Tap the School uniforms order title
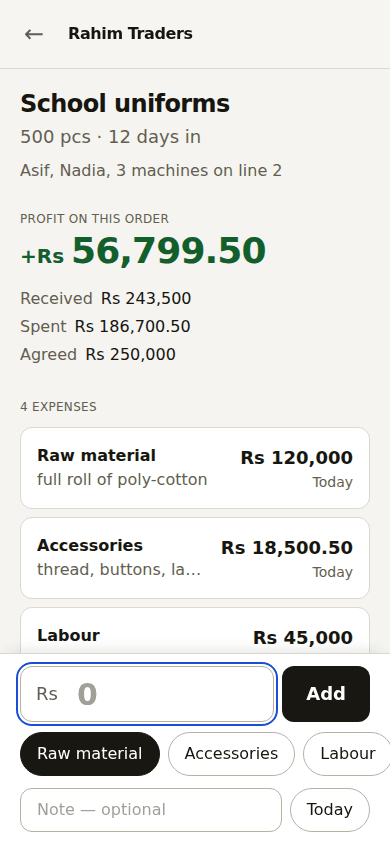Image resolution: width=390 pixels, height=844 pixels. click(125, 103)
